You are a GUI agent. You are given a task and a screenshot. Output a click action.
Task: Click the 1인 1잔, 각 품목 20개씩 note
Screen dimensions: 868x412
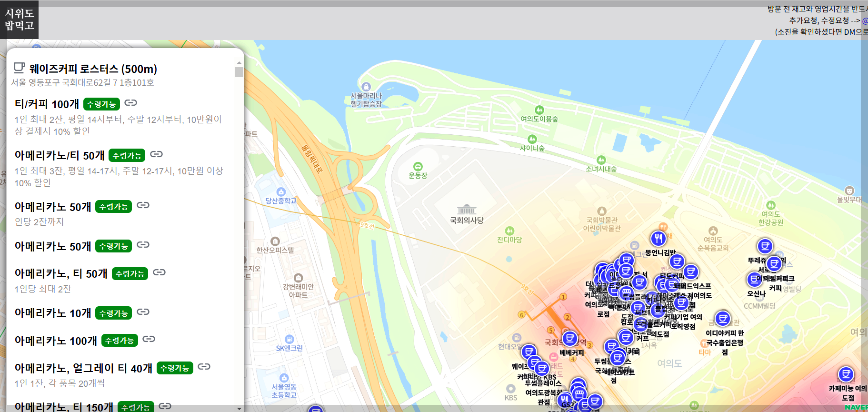[60, 383]
